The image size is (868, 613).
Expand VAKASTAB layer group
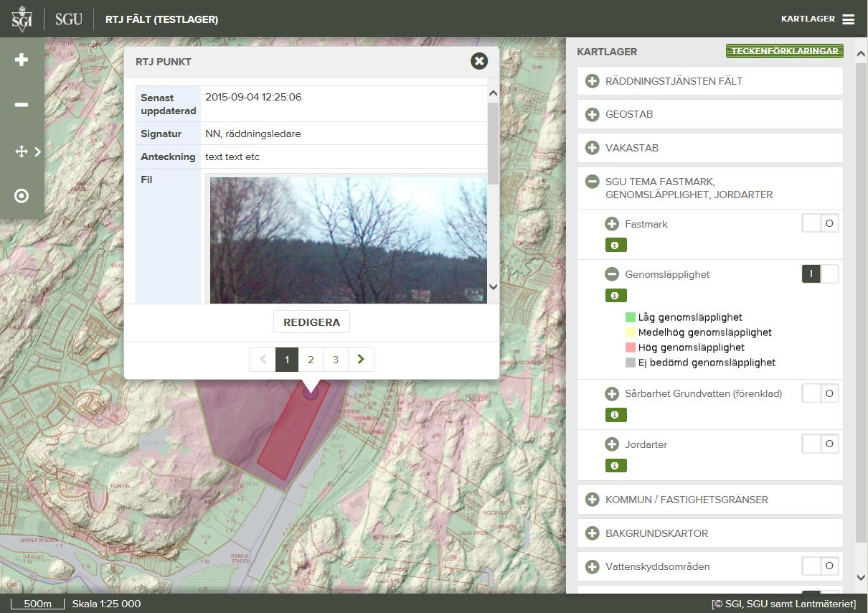point(592,148)
